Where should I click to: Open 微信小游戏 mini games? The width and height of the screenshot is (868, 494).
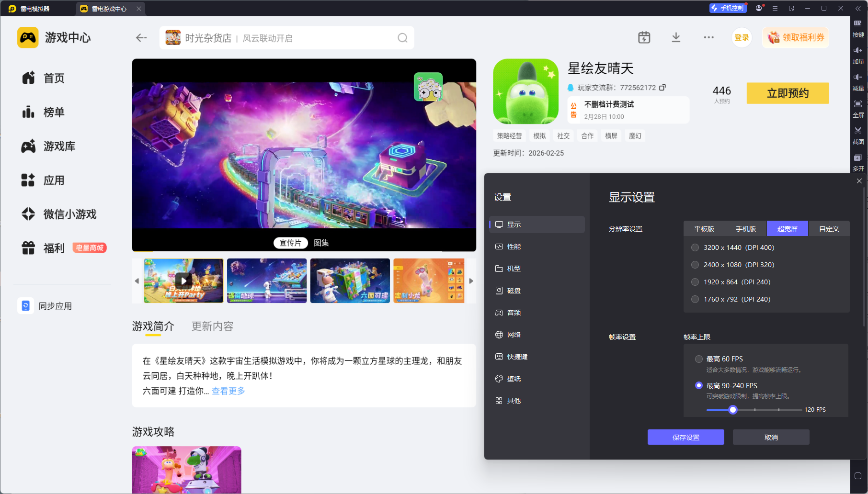pos(59,214)
